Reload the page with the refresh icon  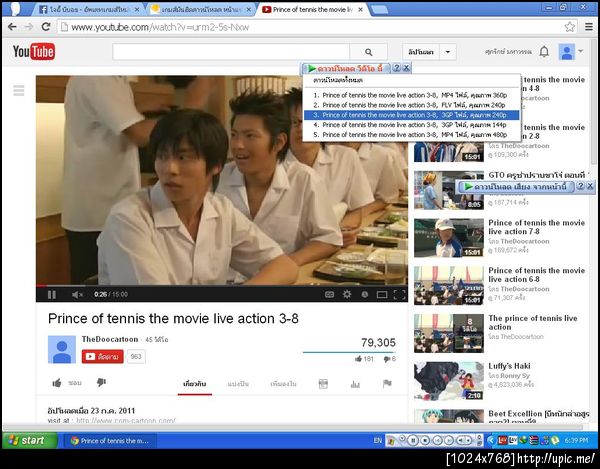(46, 27)
